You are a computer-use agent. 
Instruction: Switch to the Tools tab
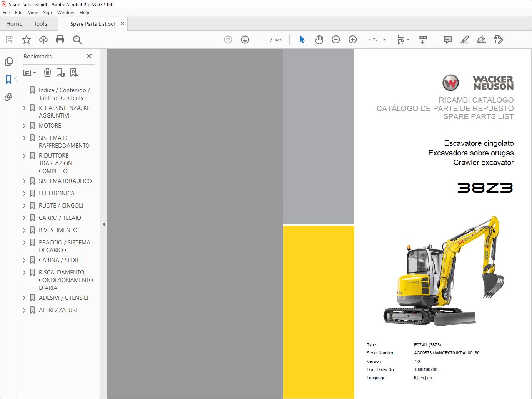(x=40, y=24)
